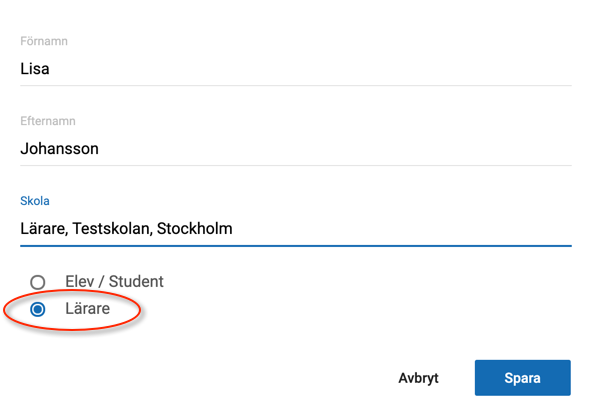The image size is (592, 417).
Task: Click into the Skola input field
Action: (x=296, y=229)
